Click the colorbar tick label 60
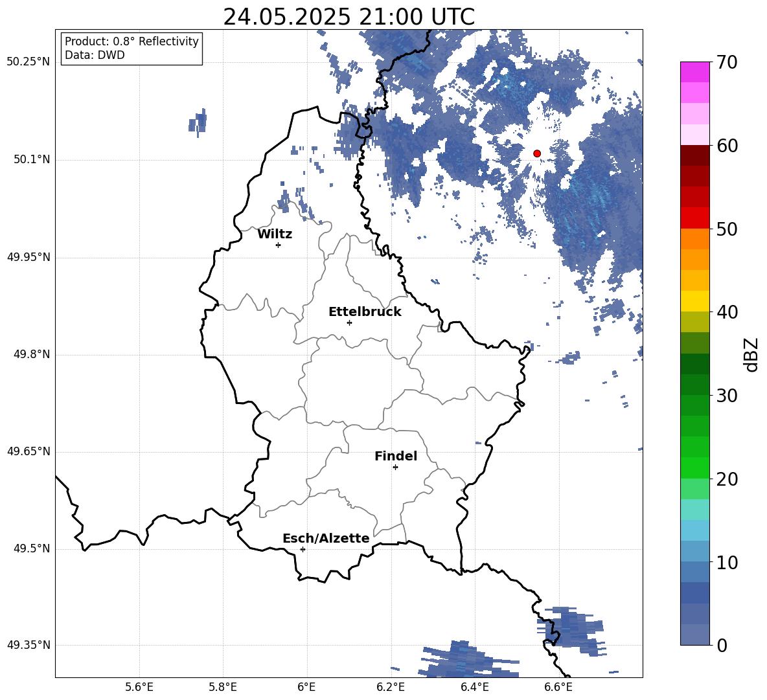767x700 pixels. [x=727, y=146]
